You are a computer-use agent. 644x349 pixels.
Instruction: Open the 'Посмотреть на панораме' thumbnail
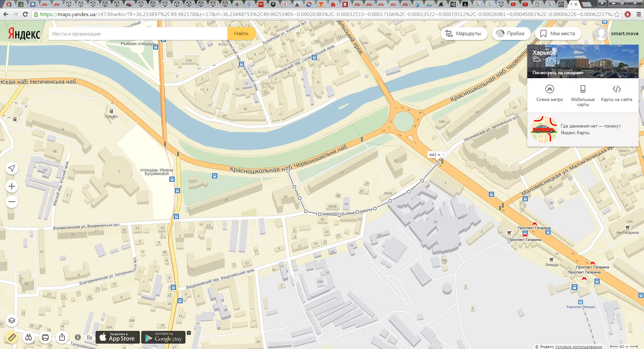(x=583, y=61)
